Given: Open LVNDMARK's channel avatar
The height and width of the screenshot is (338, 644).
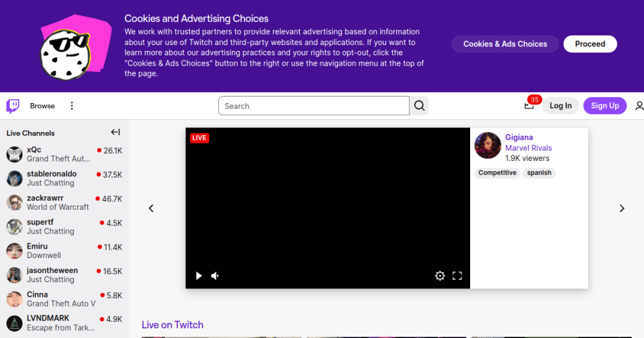Looking at the screenshot, I should (14, 323).
